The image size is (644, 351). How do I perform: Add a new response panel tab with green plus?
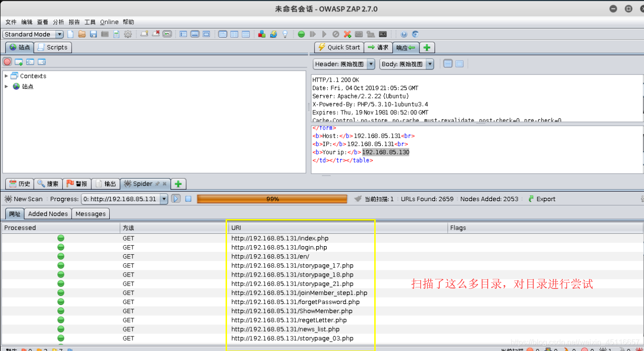[427, 47]
